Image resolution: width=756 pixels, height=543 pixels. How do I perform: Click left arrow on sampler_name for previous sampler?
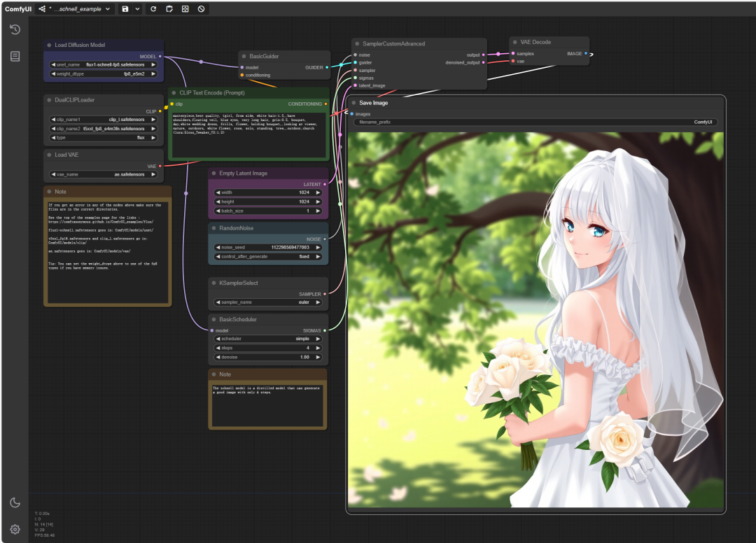tap(218, 302)
